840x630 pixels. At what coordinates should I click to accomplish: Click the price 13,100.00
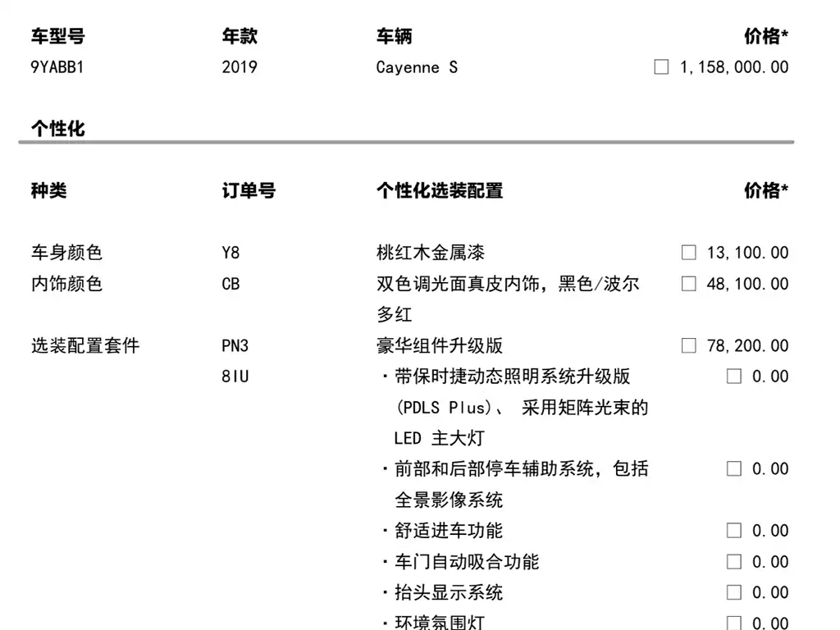747,253
